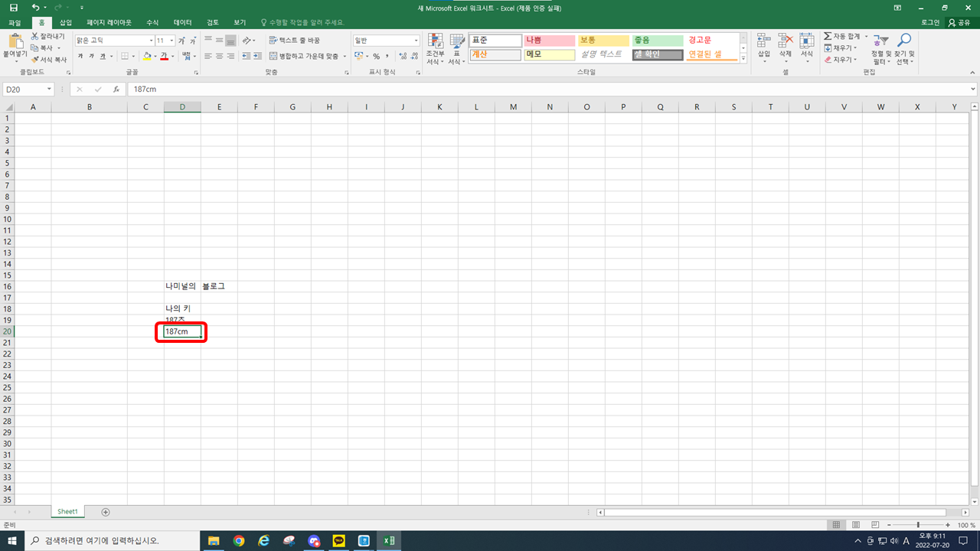Toggle align text left
The width and height of the screenshot is (980, 551).
pos(207,56)
